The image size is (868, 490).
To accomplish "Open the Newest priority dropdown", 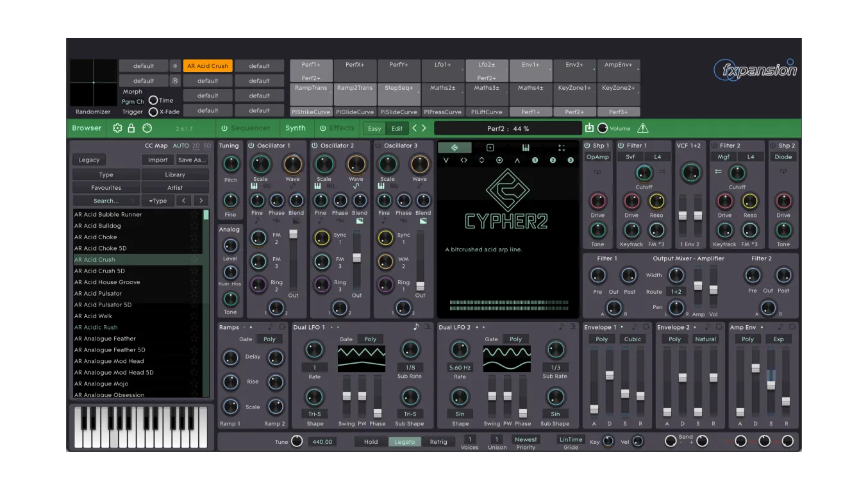I will tap(526, 439).
